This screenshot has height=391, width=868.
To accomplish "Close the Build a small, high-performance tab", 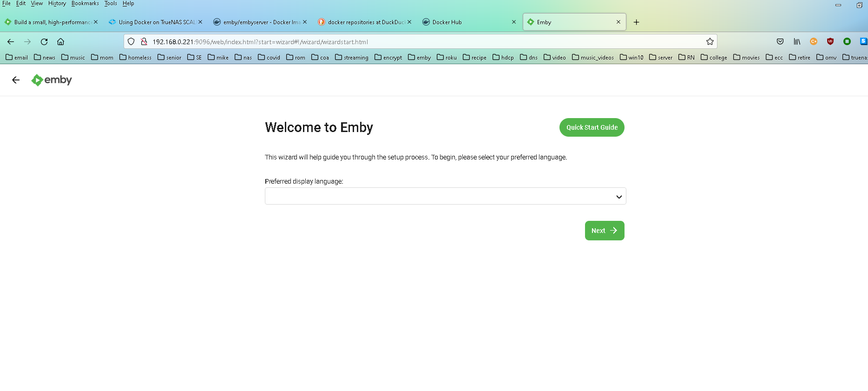I will [96, 22].
